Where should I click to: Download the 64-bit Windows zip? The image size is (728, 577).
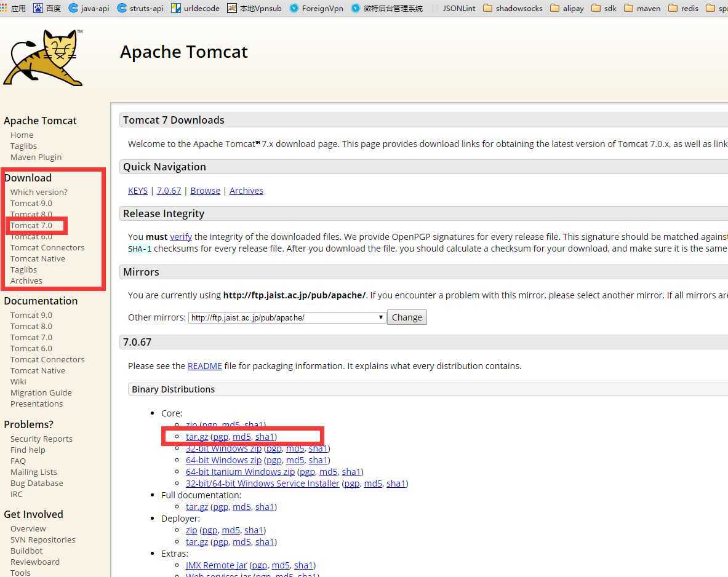click(x=223, y=460)
